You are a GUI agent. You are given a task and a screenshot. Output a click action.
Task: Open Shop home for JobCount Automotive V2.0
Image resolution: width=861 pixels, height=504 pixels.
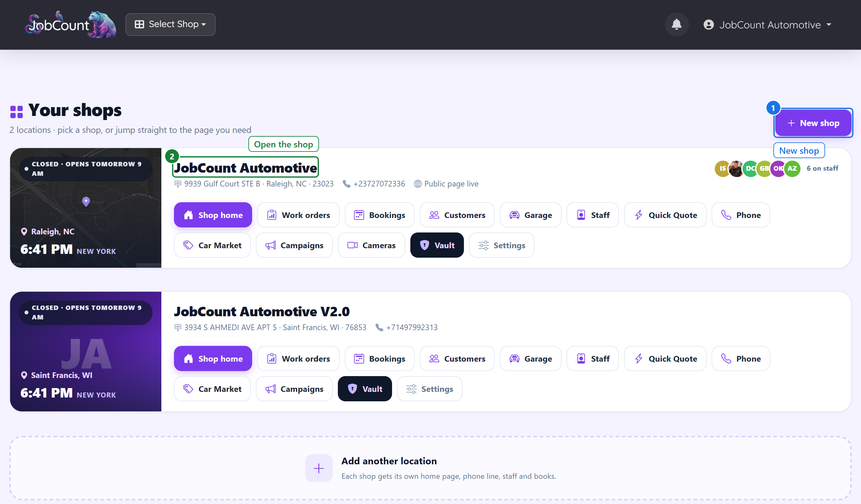213,358
